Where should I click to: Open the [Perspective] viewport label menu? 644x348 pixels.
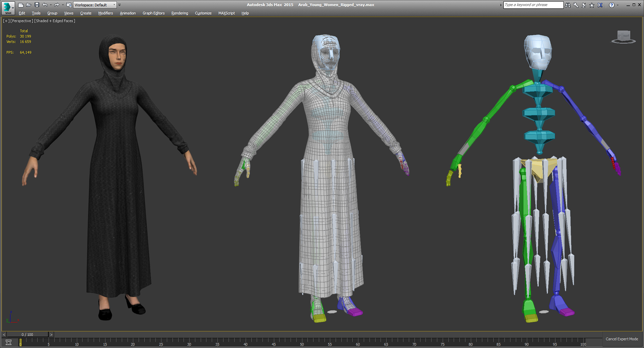22,21
